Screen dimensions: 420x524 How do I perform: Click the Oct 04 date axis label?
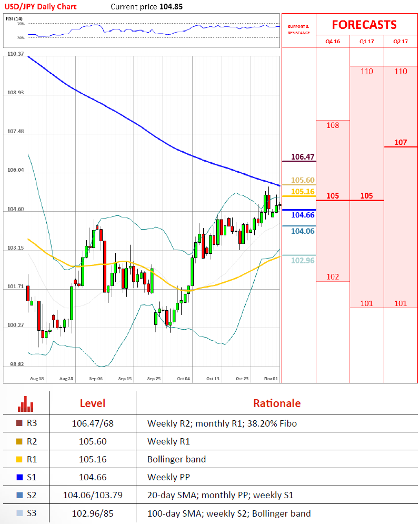[183, 379]
